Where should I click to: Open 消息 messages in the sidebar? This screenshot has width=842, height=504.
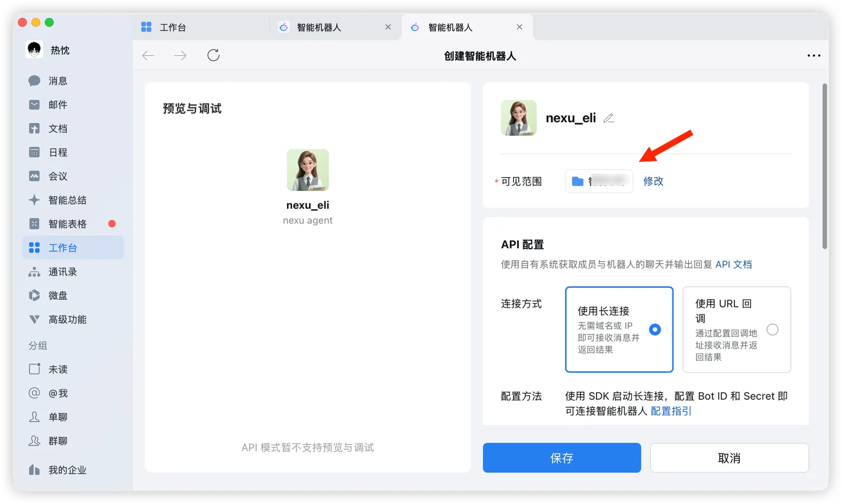tap(58, 81)
